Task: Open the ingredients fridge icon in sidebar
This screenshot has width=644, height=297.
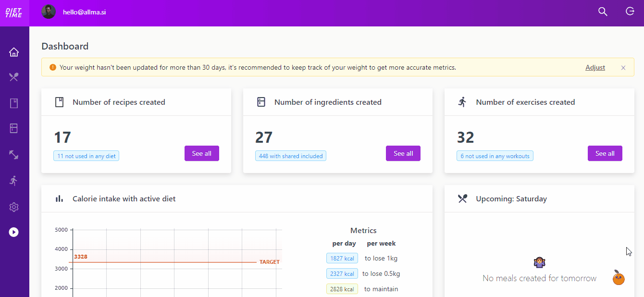Action: pos(14,128)
